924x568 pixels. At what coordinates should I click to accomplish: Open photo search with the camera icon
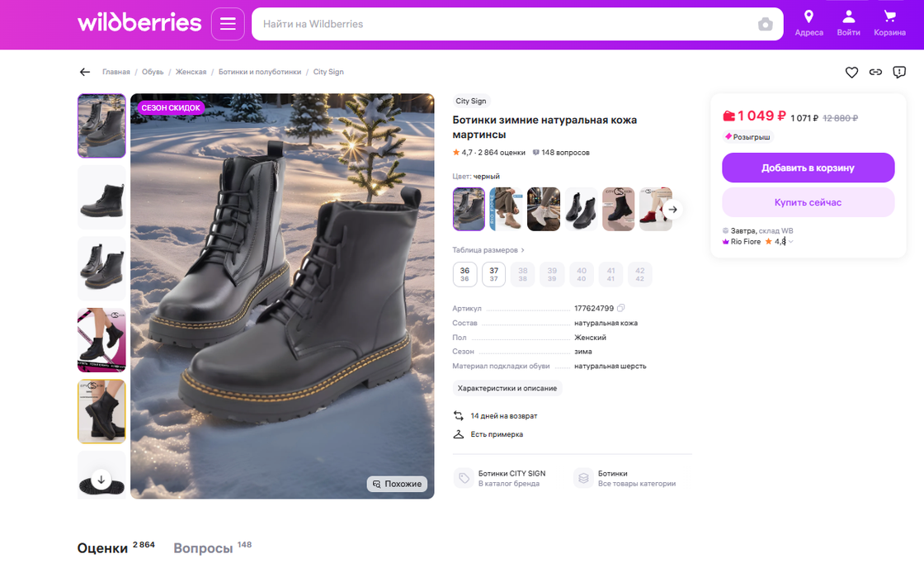pyautogui.click(x=766, y=24)
